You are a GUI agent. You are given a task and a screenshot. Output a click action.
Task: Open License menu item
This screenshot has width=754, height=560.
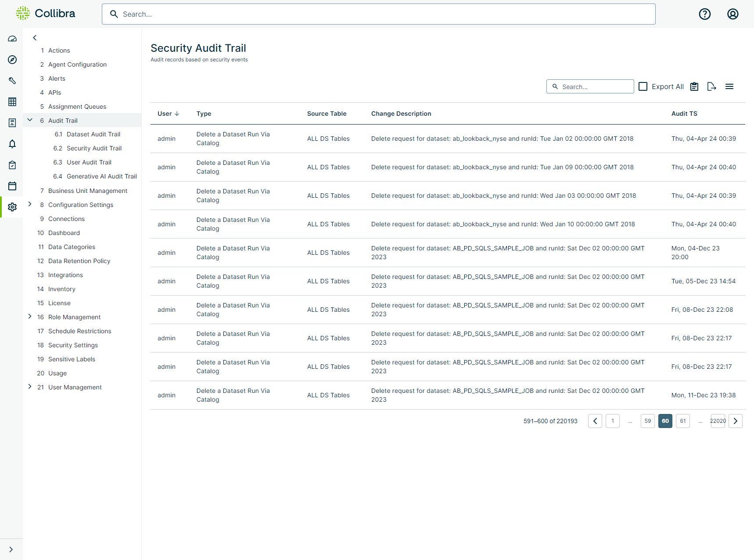click(59, 303)
